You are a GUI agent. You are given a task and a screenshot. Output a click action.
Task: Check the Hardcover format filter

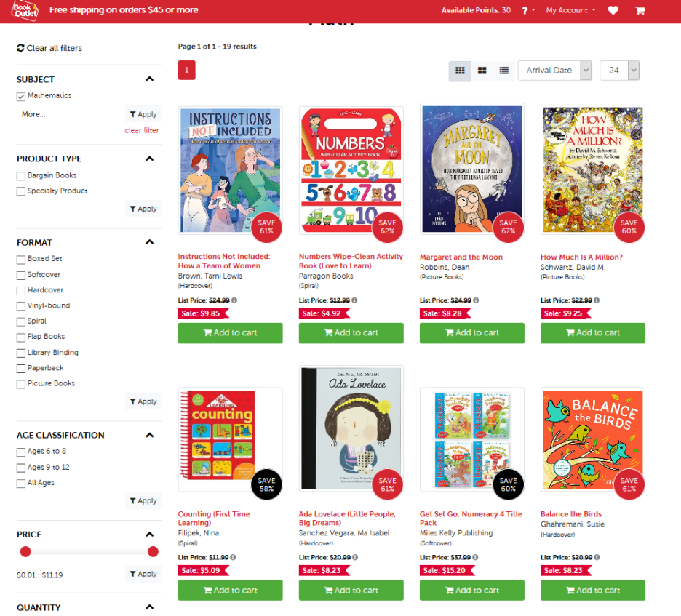21,290
